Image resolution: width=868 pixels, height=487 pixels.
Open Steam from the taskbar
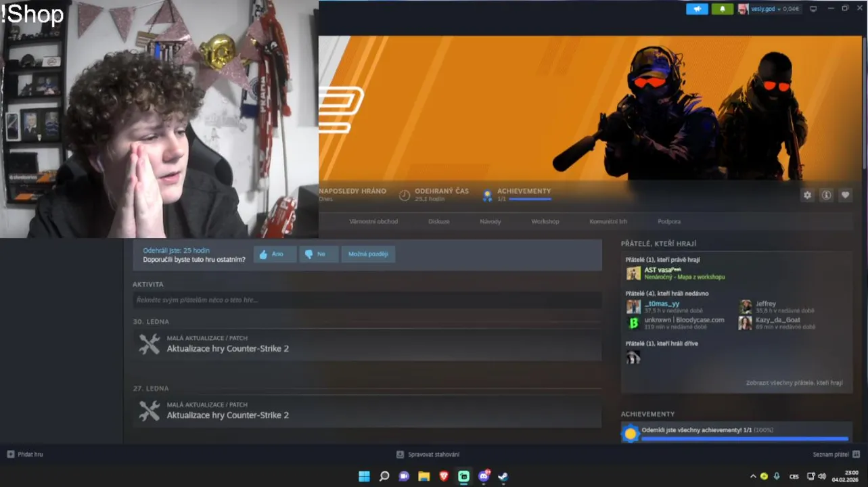(x=503, y=476)
